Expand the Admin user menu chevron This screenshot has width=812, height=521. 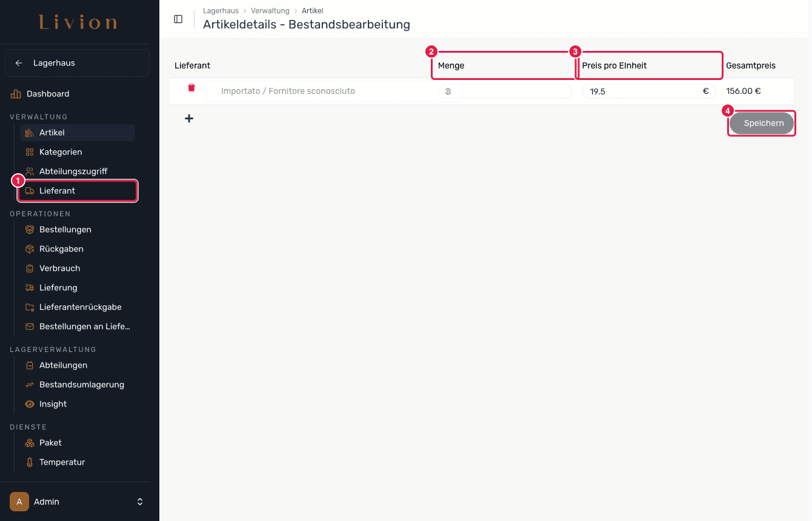click(x=140, y=502)
